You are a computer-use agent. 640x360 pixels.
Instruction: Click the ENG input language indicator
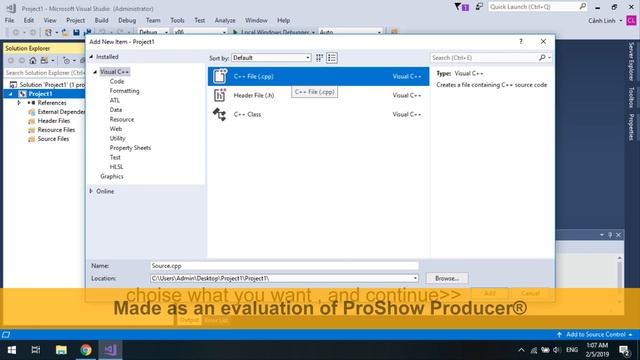(x=572, y=350)
